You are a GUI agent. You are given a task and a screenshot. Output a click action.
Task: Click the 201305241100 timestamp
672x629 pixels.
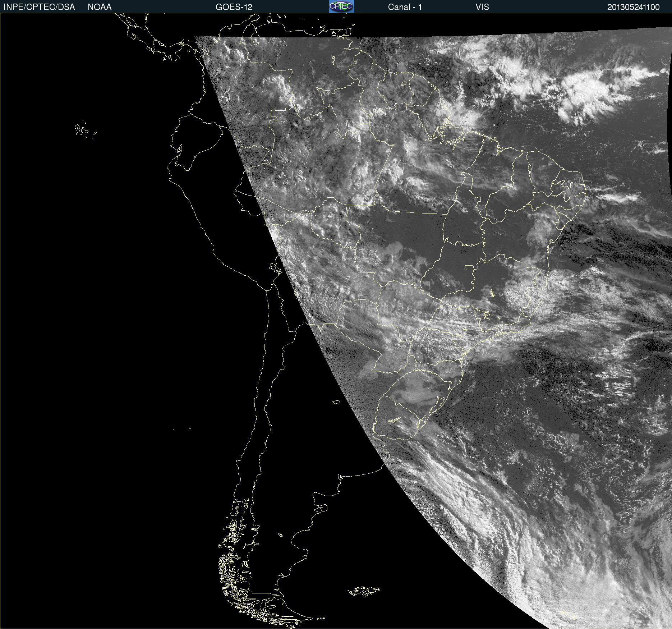click(634, 7)
